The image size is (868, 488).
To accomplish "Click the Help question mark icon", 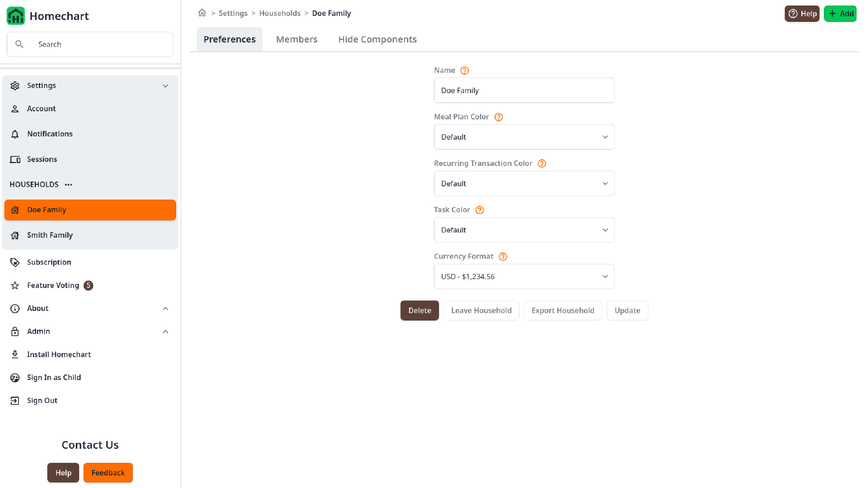I will pos(793,13).
